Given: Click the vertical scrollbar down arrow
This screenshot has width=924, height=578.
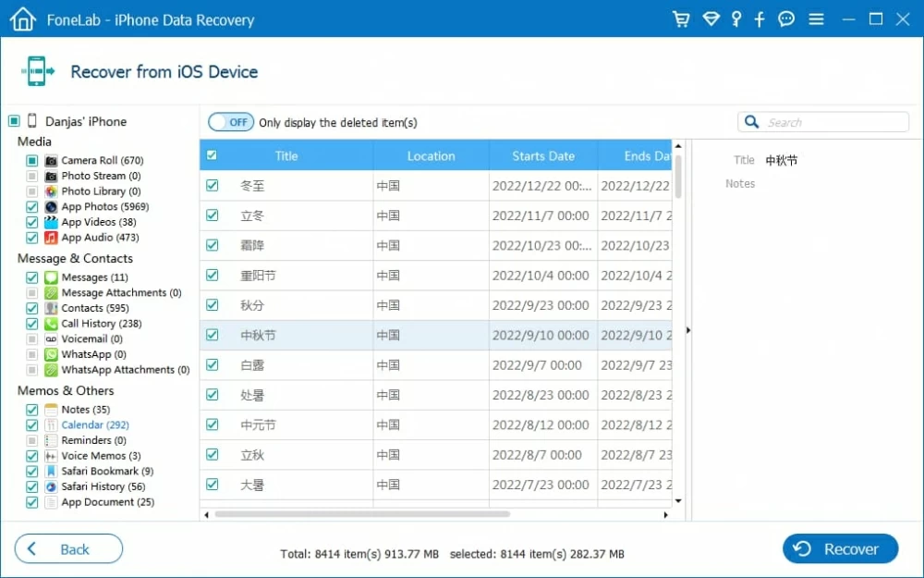Looking at the screenshot, I should [x=678, y=501].
